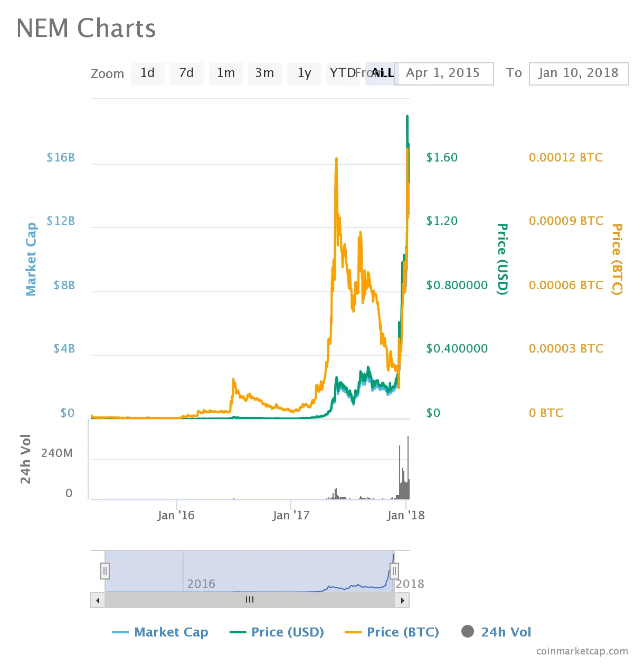Click the left resize handle on the navigator

pyautogui.click(x=105, y=571)
